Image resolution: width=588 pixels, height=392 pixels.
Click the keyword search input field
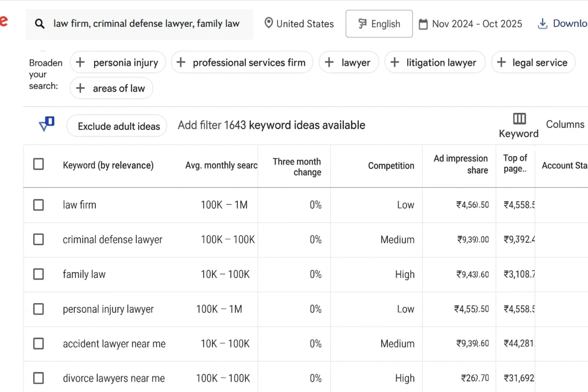pyautogui.click(x=146, y=24)
